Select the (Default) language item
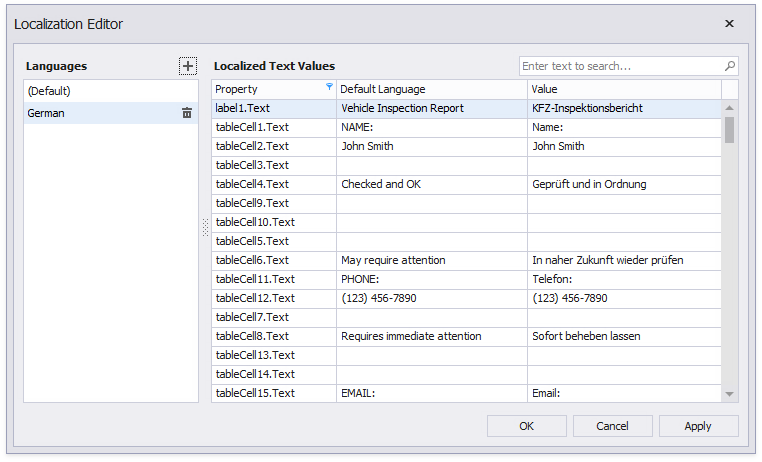 point(110,91)
